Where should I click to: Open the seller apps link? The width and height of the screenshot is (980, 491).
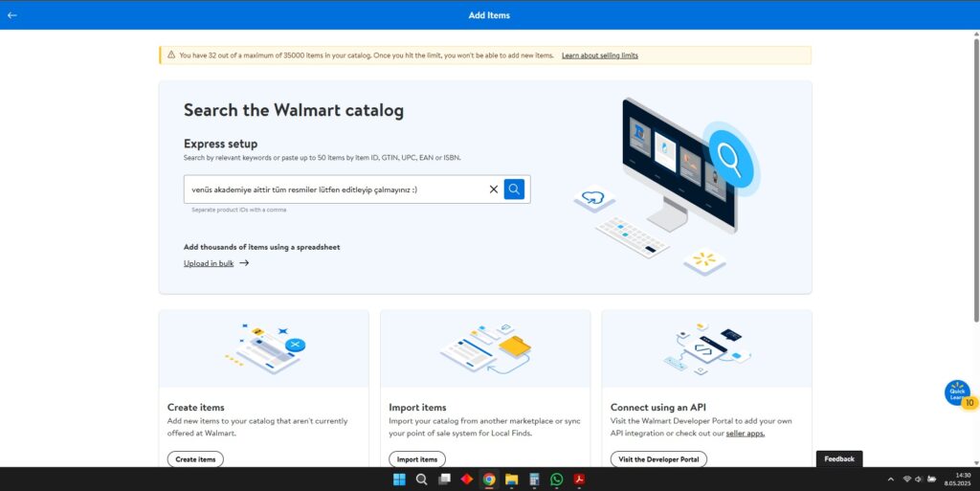click(x=745, y=433)
